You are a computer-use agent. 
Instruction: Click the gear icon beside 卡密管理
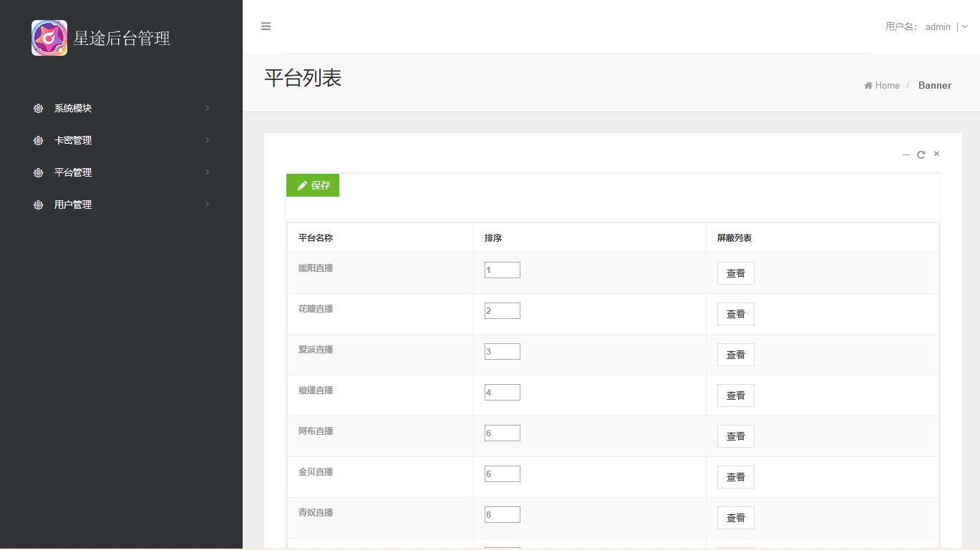(x=38, y=141)
